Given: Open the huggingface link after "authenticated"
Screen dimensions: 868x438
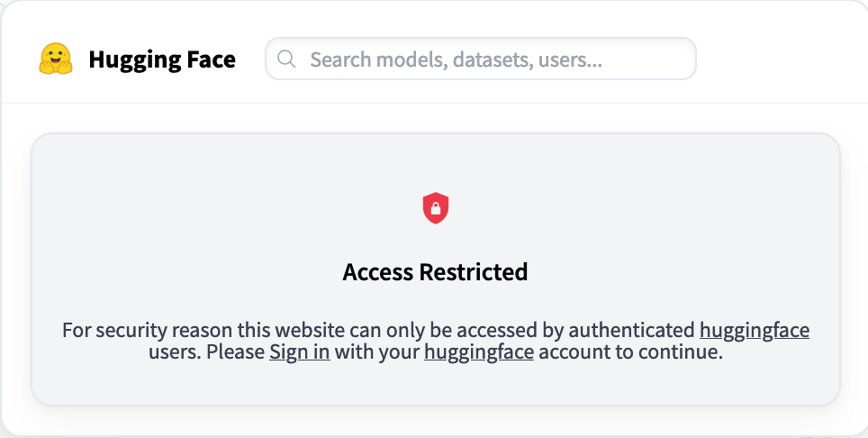Looking at the screenshot, I should (x=754, y=330).
